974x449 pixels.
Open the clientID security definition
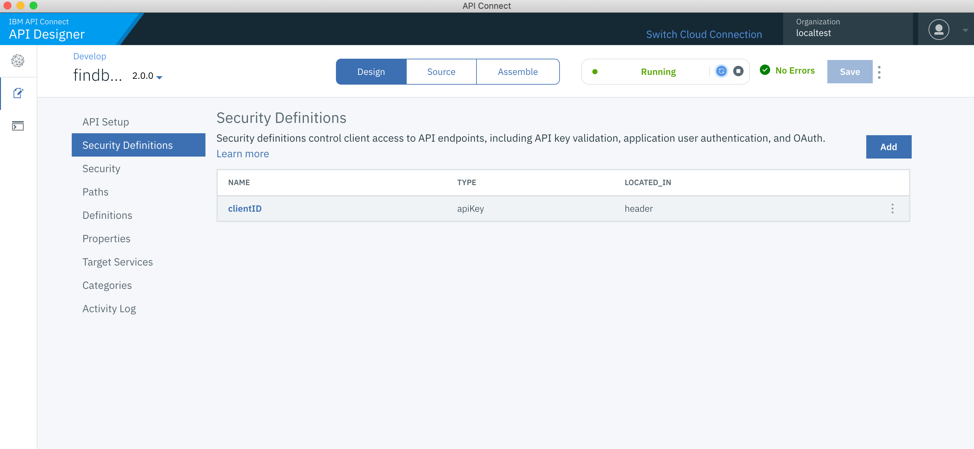point(245,209)
